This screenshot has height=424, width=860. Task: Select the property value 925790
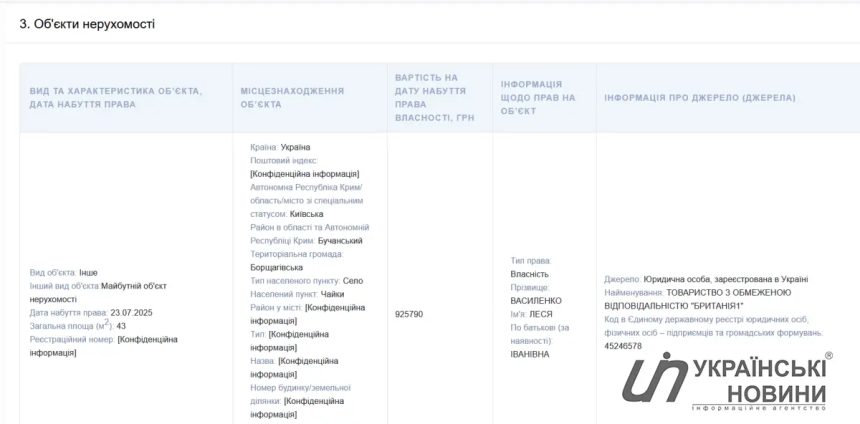(409, 314)
